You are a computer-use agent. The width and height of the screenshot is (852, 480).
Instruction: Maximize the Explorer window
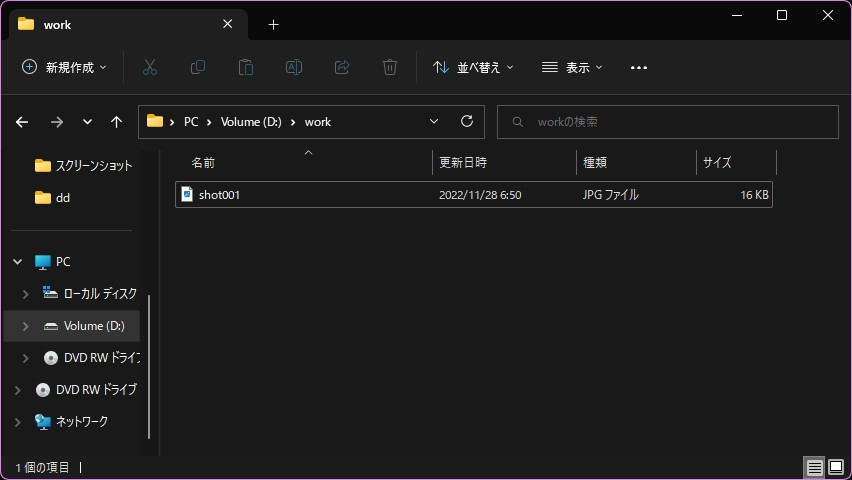pos(782,15)
